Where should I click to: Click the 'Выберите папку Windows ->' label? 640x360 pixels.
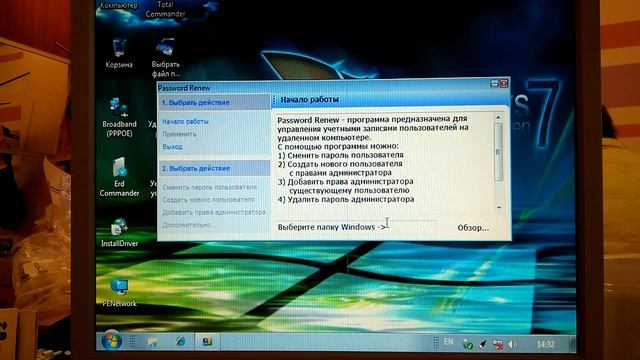click(x=332, y=227)
